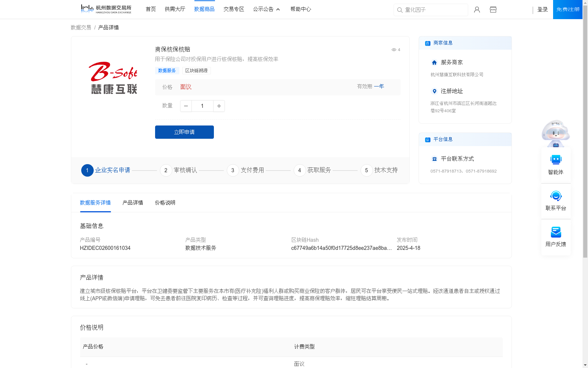Image resolution: width=588 pixels, height=368 pixels.
Task: Click phone numbers 0571-87918713、0571-87918692
Action: coord(463,171)
